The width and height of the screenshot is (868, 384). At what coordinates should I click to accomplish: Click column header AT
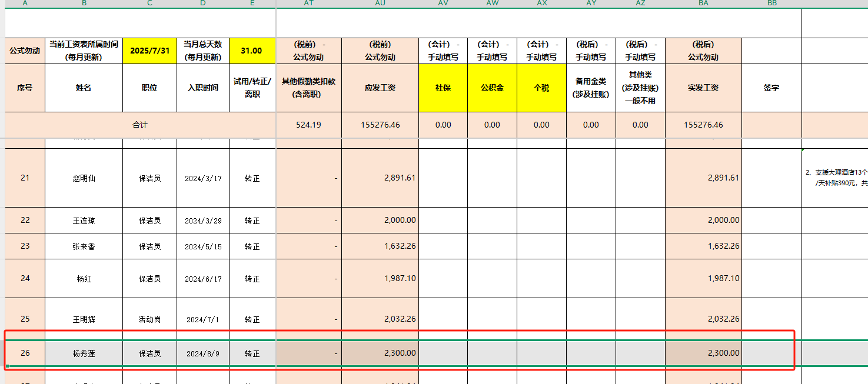point(308,4)
